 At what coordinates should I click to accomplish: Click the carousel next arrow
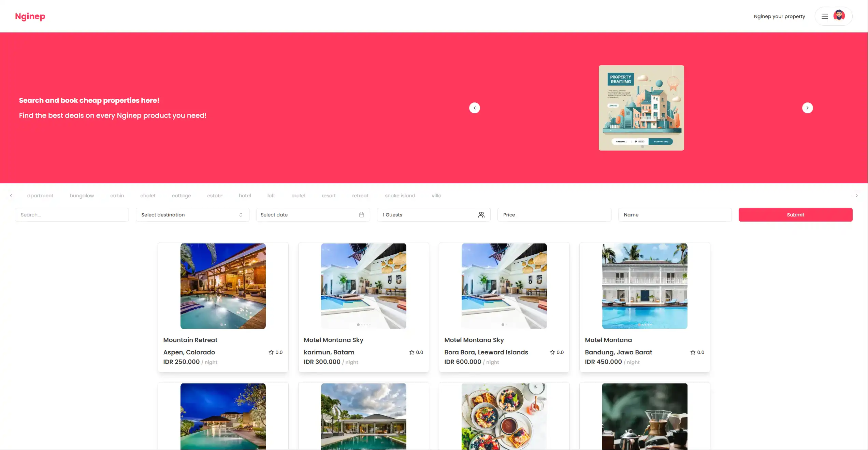pyautogui.click(x=807, y=108)
